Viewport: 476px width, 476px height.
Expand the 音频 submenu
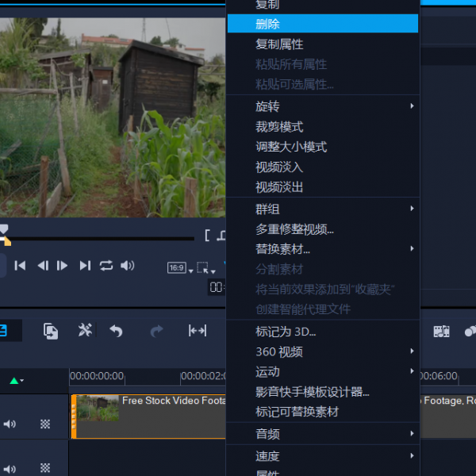point(322,433)
